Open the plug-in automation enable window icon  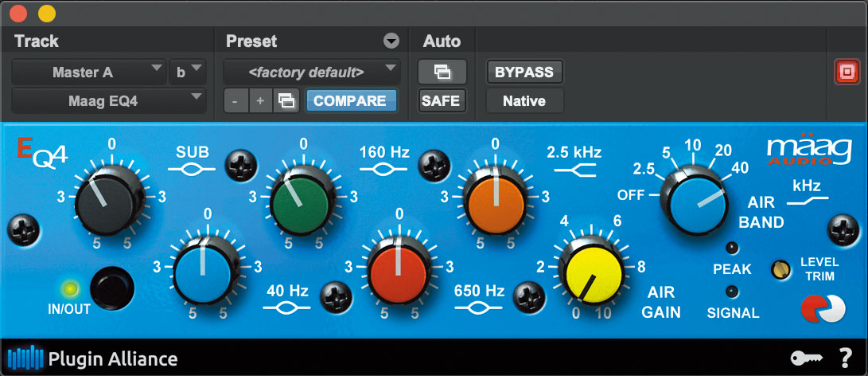(x=442, y=72)
